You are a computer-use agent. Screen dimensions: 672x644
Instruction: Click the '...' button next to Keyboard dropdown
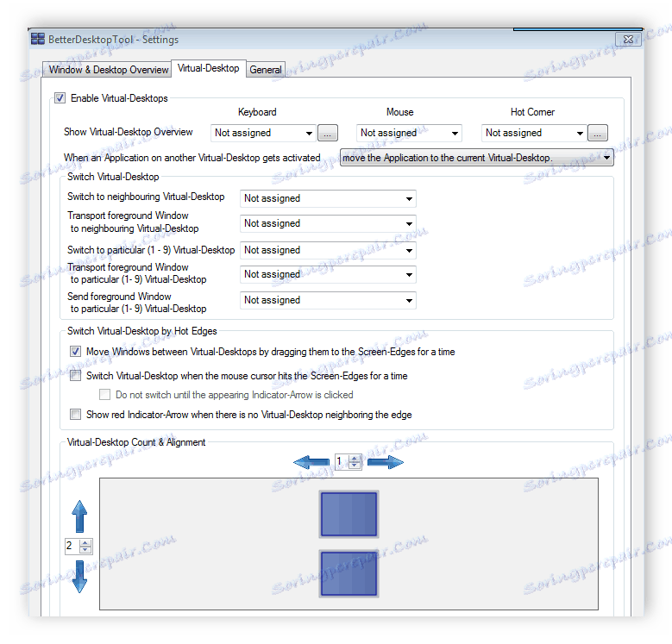point(328,133)
